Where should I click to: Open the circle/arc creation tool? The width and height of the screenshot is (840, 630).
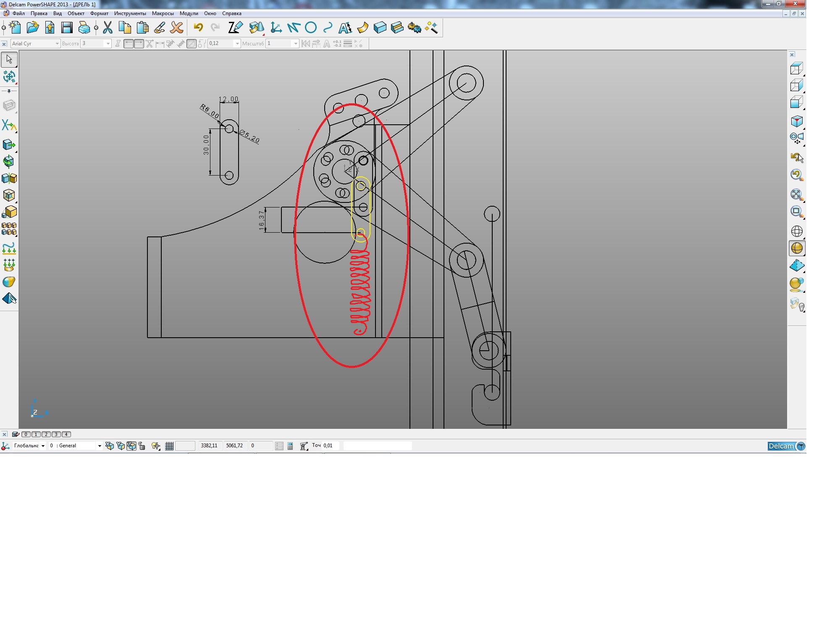click(x=310, y=28)
